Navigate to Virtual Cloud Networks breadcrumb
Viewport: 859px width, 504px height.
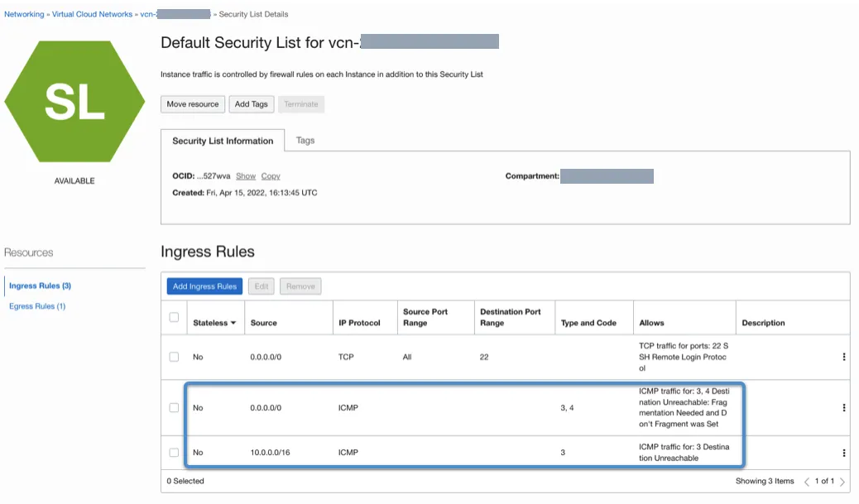coord(92,15)
